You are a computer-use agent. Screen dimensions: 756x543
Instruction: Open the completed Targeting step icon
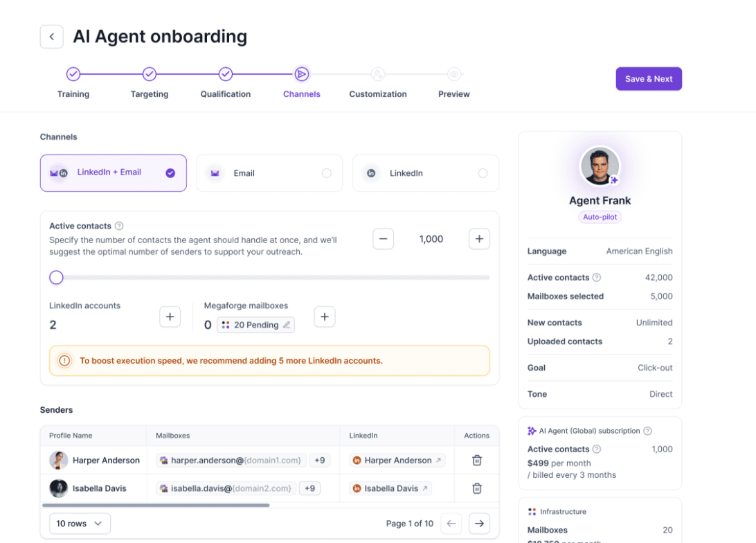(x=150, y=74)
